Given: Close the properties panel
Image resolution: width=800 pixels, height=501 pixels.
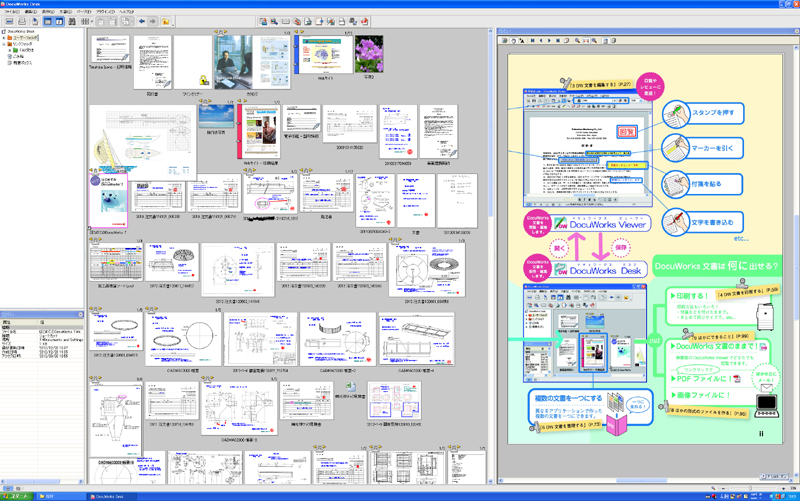Looking at the screenshot, I should (80, 314).
